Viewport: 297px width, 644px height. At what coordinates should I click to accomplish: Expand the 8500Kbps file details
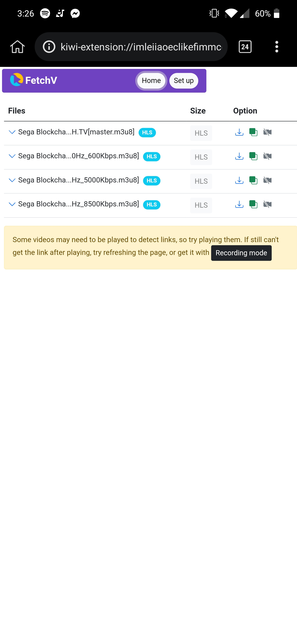click(12, 204)
